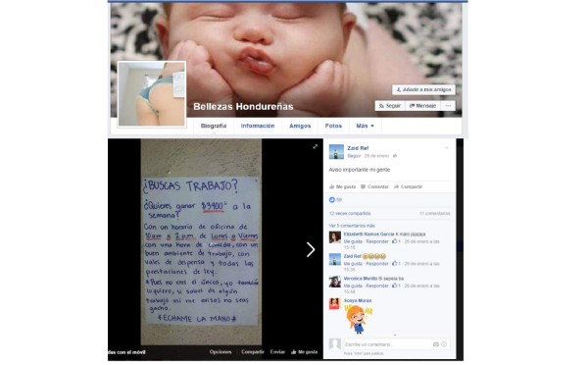
Task: Click the laughing girl sticker comment
Action: [x=359, y=319]
